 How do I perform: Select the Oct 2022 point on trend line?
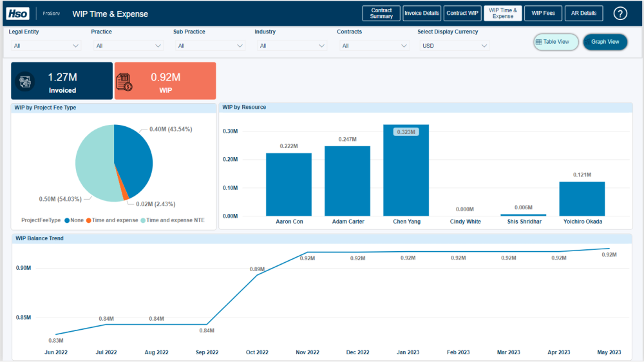coord(258,275)
